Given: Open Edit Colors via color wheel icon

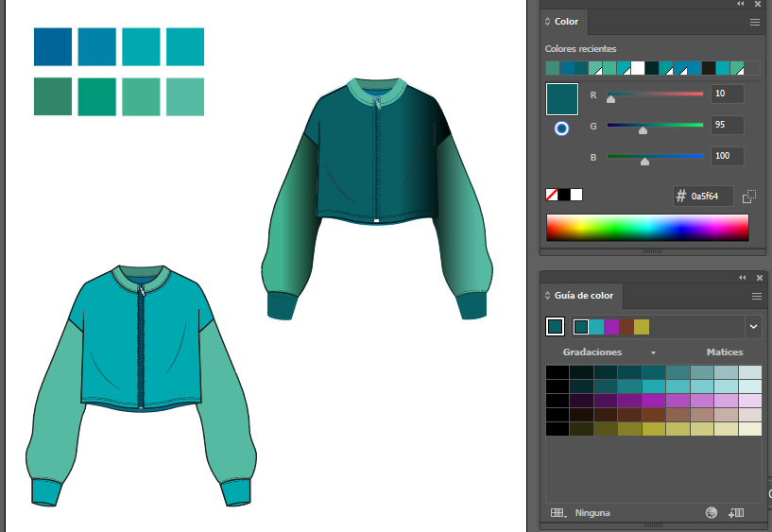Looking at the screenshot, I should tap(712, 513).
